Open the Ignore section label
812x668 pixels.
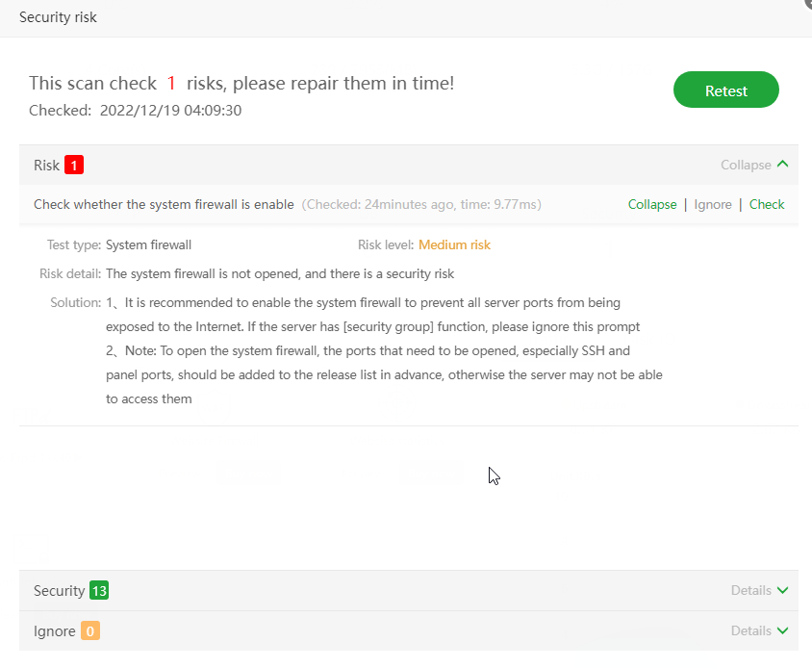[54, 631]
